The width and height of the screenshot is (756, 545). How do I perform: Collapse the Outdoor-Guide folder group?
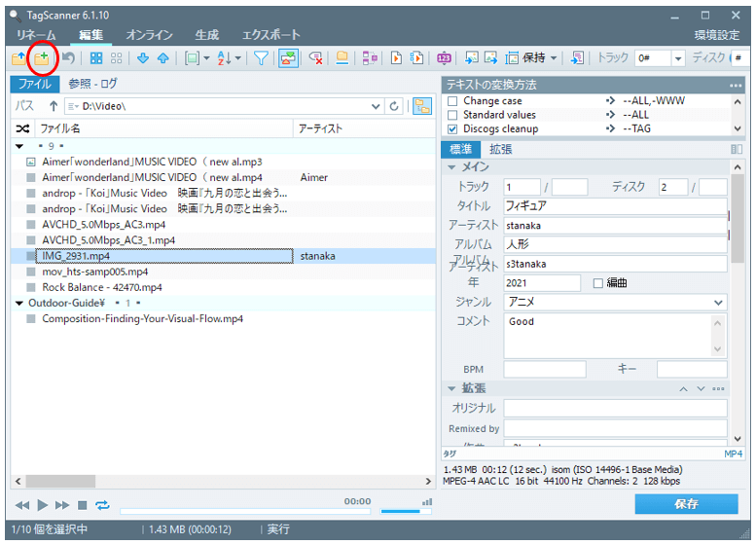19,303
